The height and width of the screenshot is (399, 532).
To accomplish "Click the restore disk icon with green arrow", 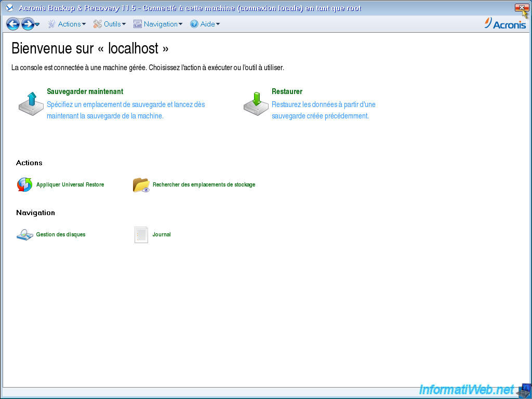I will (256, 104).
